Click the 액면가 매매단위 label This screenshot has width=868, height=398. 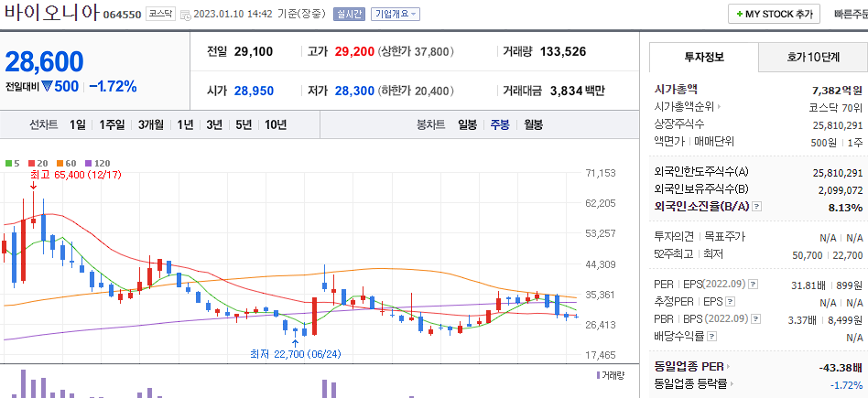click(x=694, y=142)
